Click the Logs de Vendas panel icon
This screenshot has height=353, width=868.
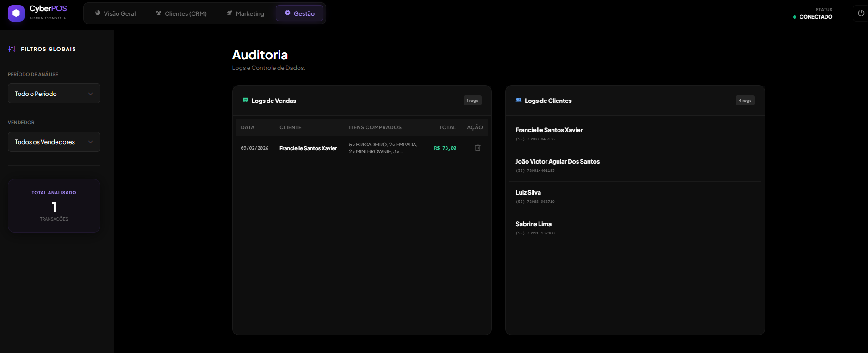[x=246, y=100]
